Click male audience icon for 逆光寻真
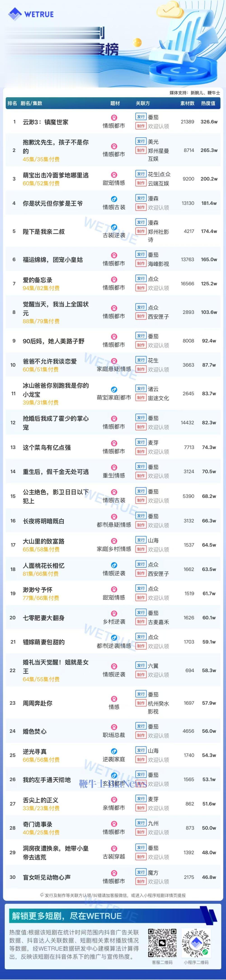 114,751
